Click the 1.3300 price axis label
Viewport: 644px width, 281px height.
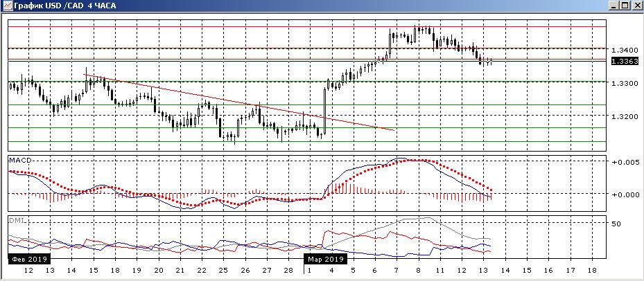[x=621, y=83]
